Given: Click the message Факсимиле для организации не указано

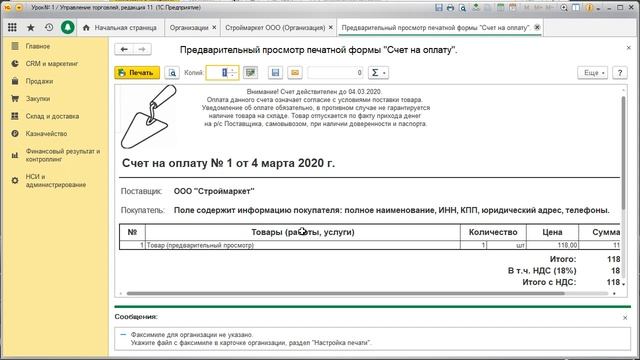Looking at the screenshot, I should [192, 335].
